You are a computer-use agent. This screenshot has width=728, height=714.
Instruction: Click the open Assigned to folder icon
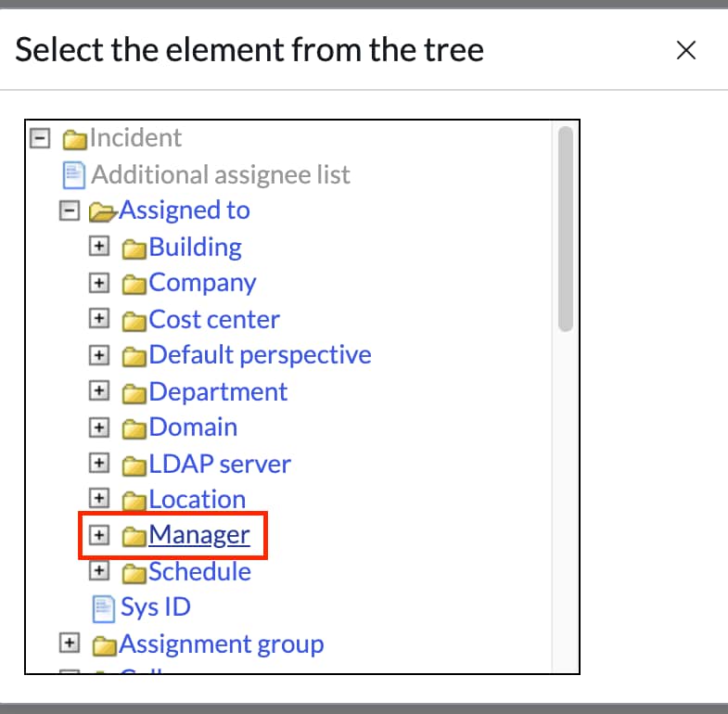tap(102, 212)
